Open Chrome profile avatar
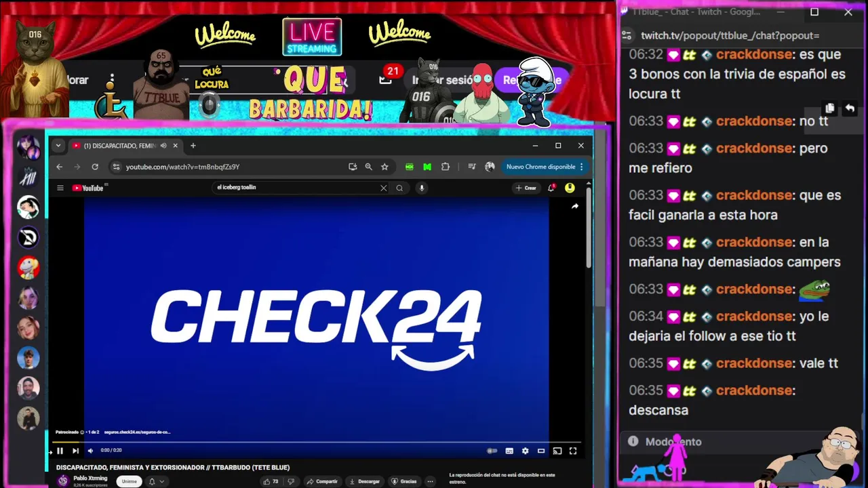This screenshot has width=868, height=488. [x=490, y=167]
